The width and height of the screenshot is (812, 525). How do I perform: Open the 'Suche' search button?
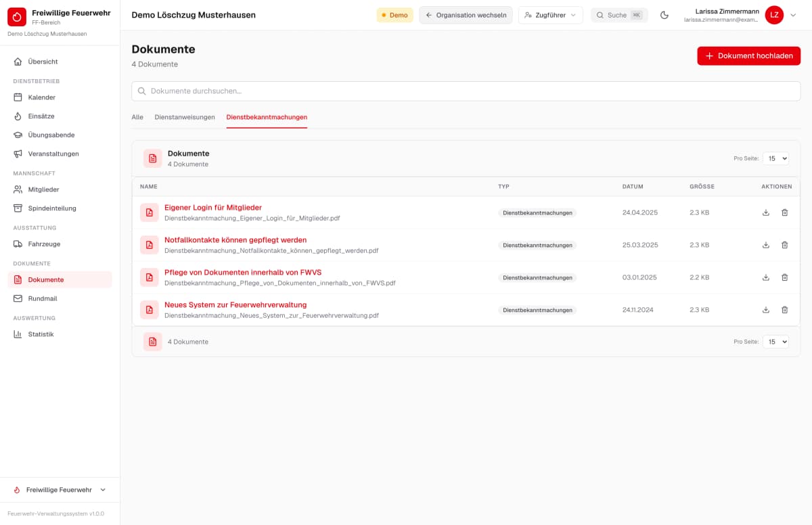619,15
